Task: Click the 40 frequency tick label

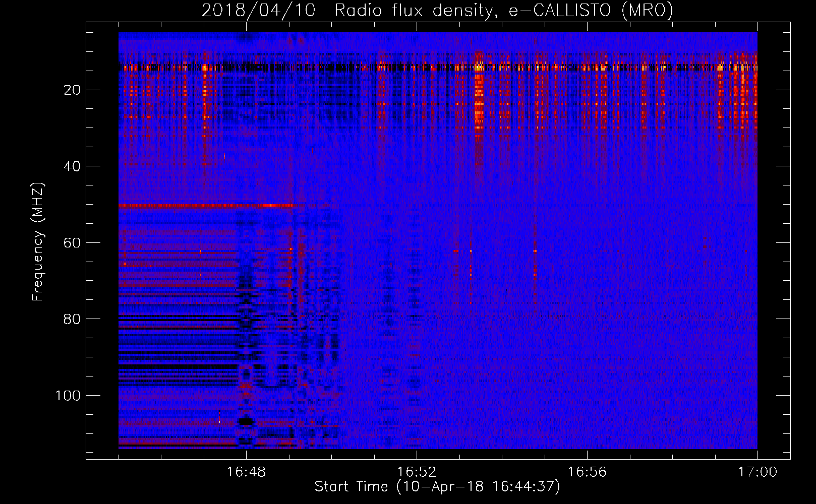Action: point(73,166)
